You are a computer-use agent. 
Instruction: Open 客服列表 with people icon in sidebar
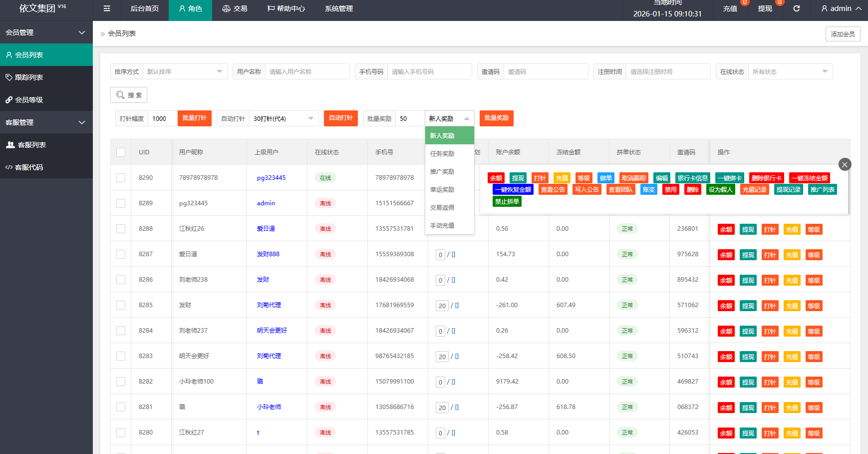click(31, 145)
